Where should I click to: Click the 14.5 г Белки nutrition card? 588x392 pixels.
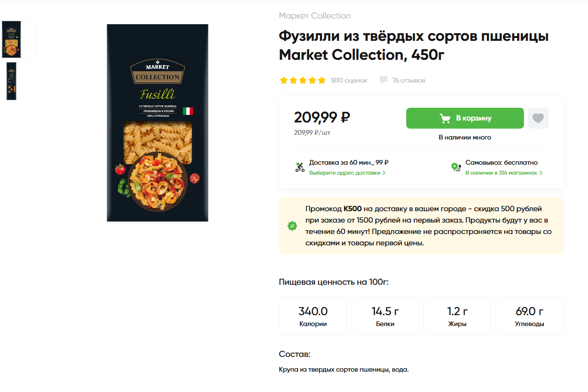[x=385, y=316]
